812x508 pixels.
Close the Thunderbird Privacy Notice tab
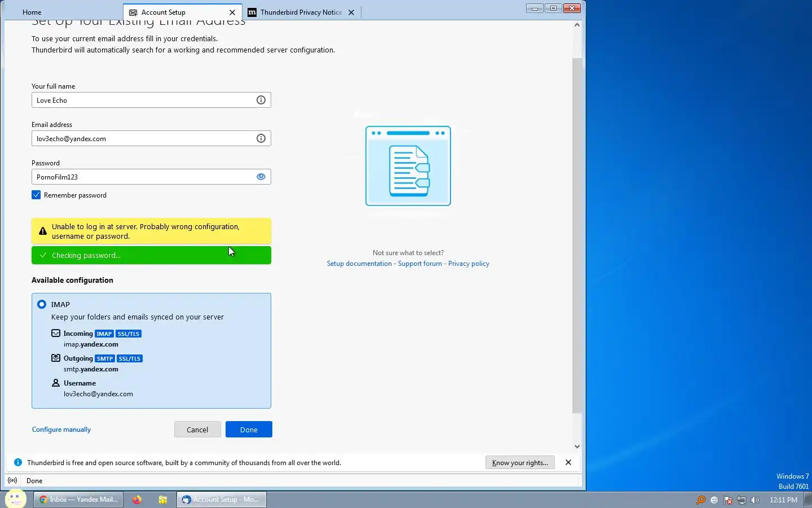pyautogui.click(x=351, y=12)
